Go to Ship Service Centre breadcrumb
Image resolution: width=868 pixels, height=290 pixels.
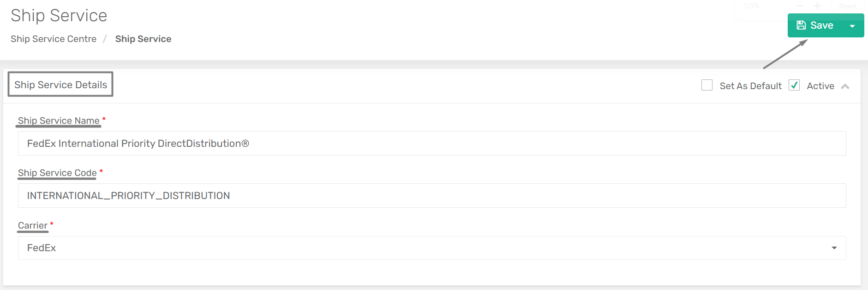click(54, 39)
